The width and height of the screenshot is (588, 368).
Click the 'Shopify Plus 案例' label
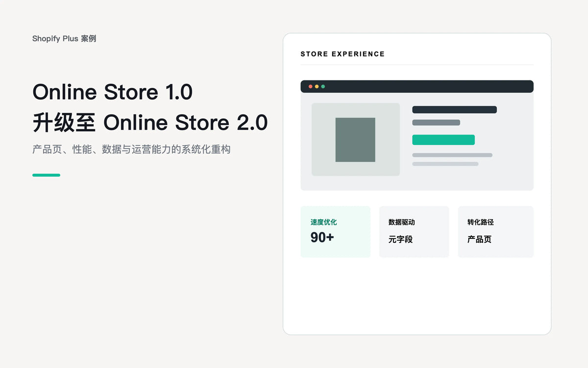[64, 38]
